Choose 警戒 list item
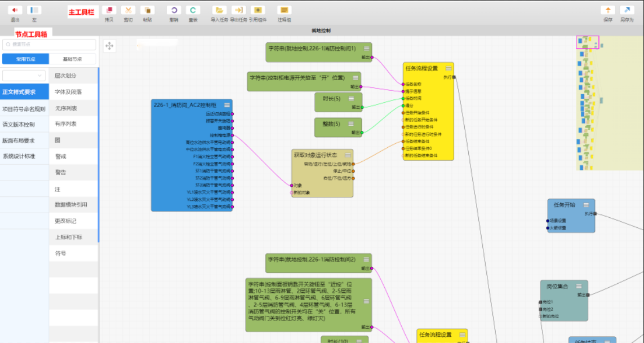644x343 pixels. click(73, 156)
